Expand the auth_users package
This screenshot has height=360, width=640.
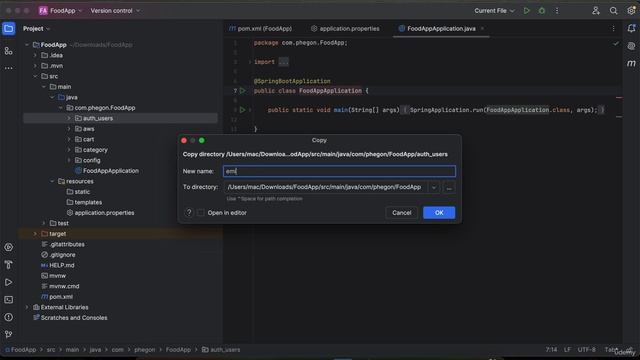(69, 118)
